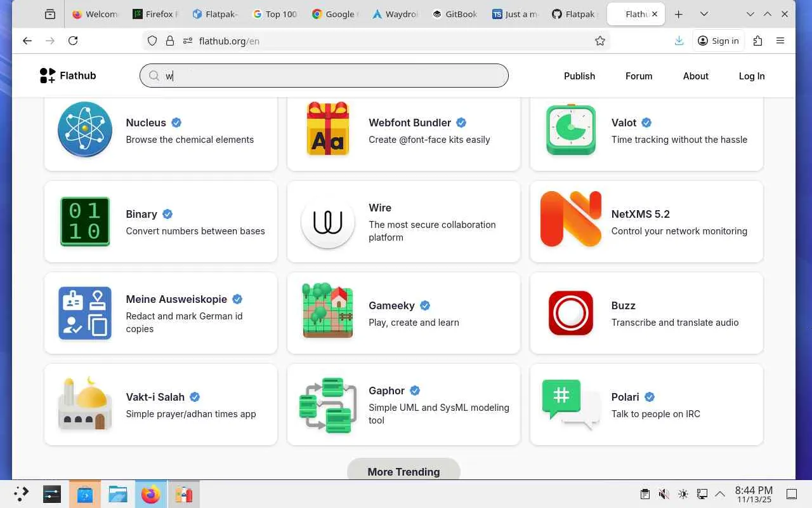Expand the list all tabs dropdown
The width and height of the screenshot is (812, 508).
coord(704,14)
